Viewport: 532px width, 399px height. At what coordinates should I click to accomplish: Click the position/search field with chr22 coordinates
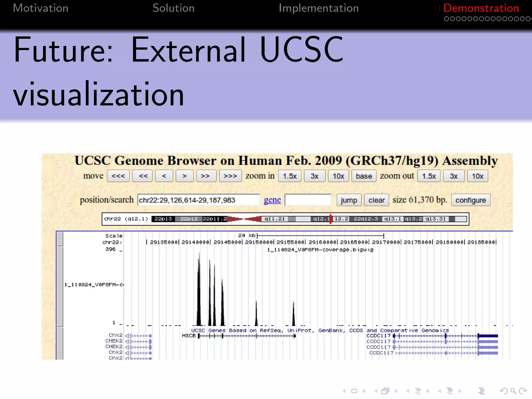199,200
